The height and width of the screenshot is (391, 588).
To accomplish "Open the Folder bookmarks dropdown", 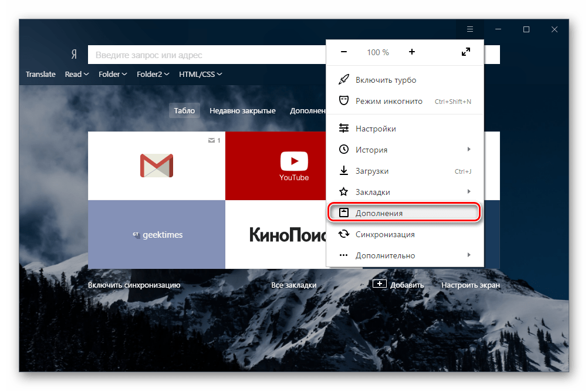I will tap(113, 75).
